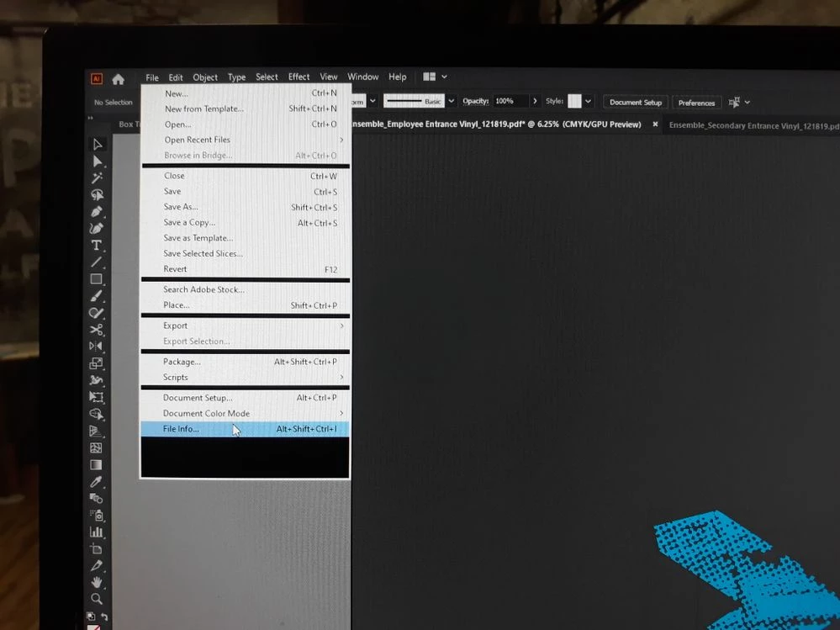
Task: Select the Free Transform tool
Action: (x=96, y=397)
